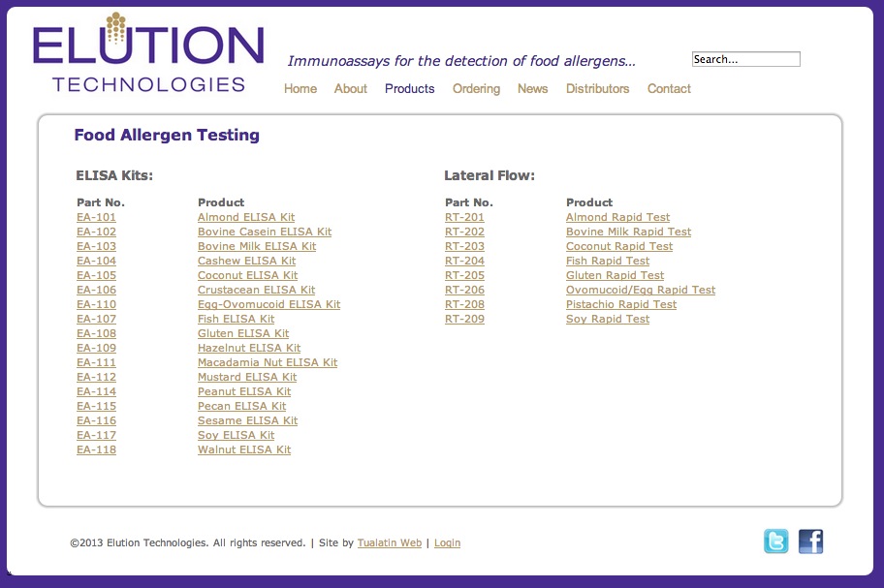This screenshot has height=588, width=884.
Task: Open part number EA-105 link
Action: tap(96, 275)
